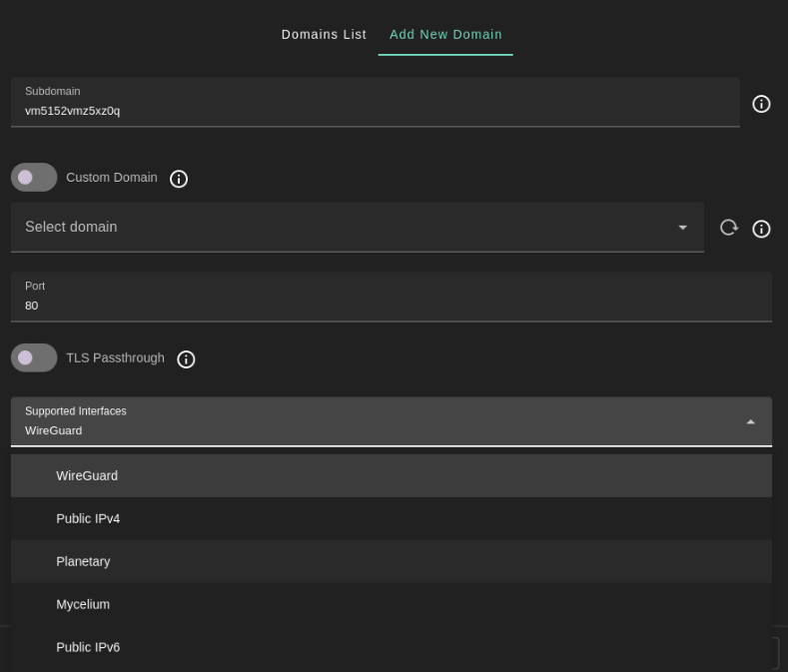Focus the Port input field
The height and width of the screenshot is (672, 788).
point(390,306)
